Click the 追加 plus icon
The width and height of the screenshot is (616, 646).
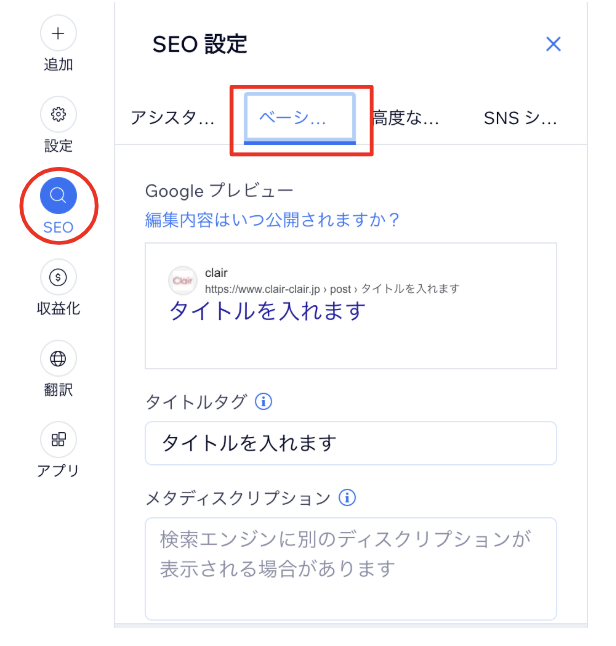pyautogui.click(x=58, y=33)
